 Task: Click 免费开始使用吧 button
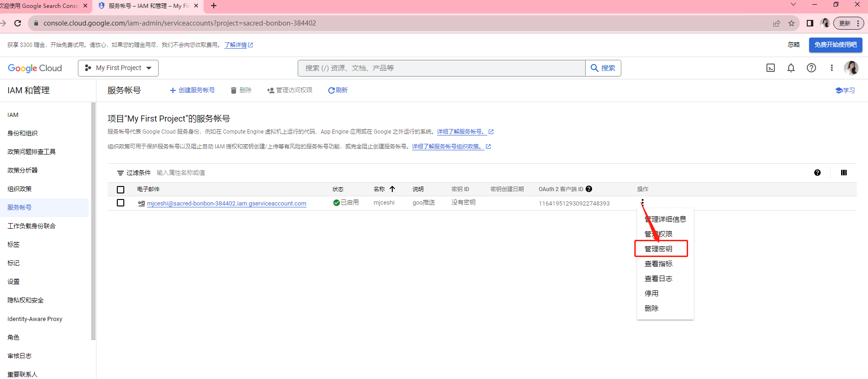(x=836, y=45)
